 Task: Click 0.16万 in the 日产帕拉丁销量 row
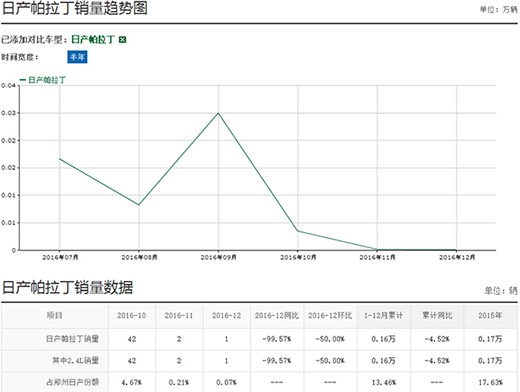coord(383,339)
